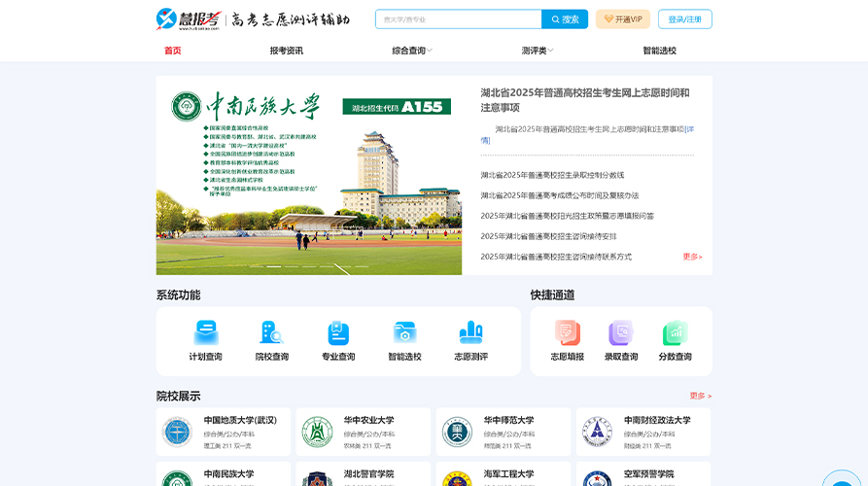Click 更多 in the news list
The image size is (868, 486).
click(x=692, y=257)
